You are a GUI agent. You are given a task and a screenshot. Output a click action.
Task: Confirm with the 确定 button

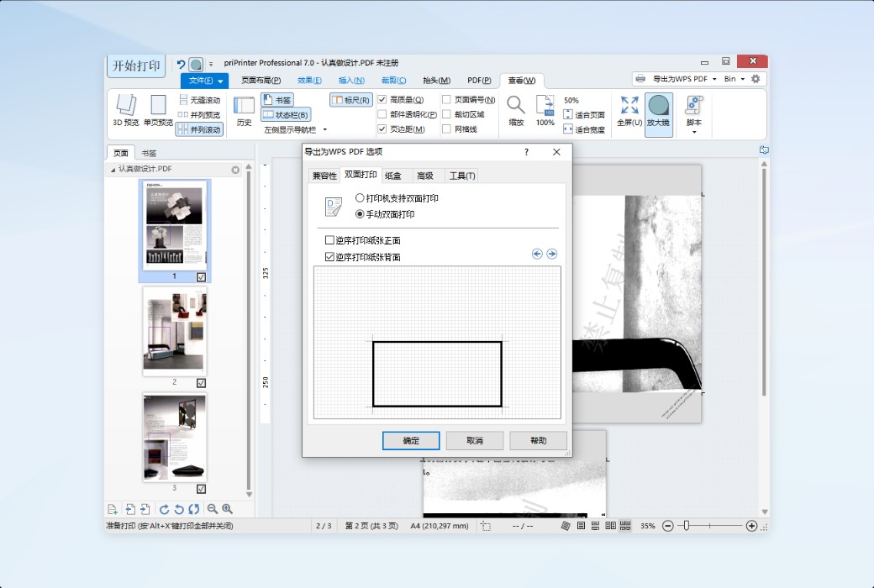click(411, 440)
